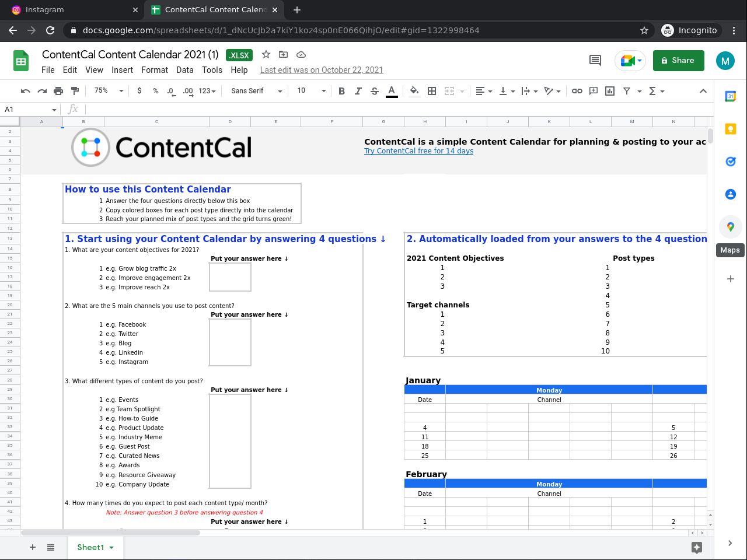Toggle italic formatting
The image size is (747, 560).
(358, 91)
